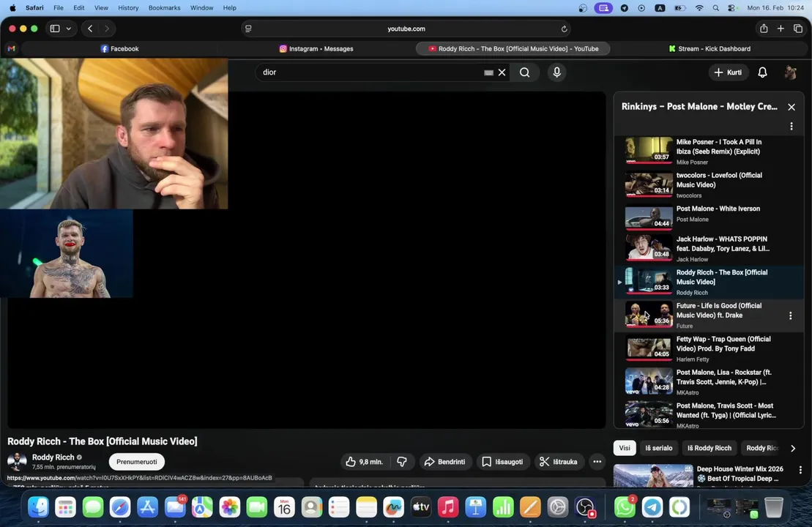Start voice search with microphone icon

(x=556, y=72)
